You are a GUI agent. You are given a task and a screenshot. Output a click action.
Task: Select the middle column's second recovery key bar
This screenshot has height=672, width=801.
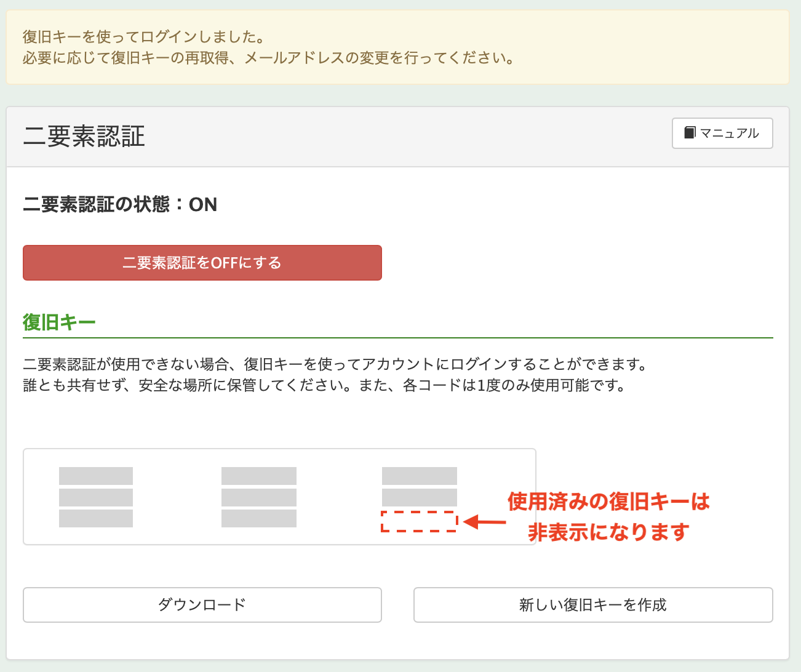point(258,497)
